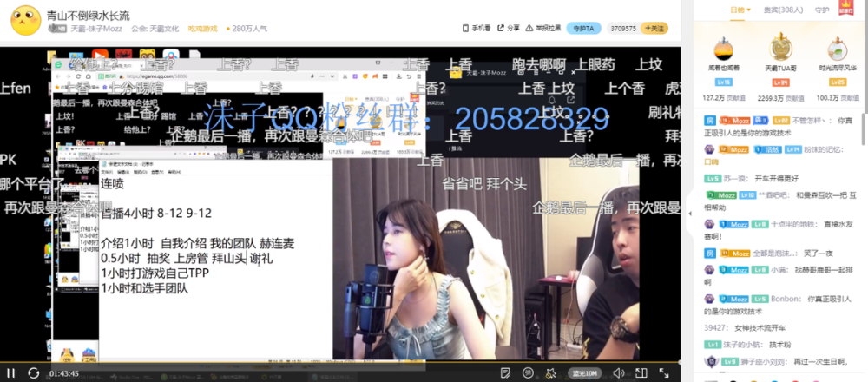
Task: Click the blue 守护TA button
Action: (583, 29)
